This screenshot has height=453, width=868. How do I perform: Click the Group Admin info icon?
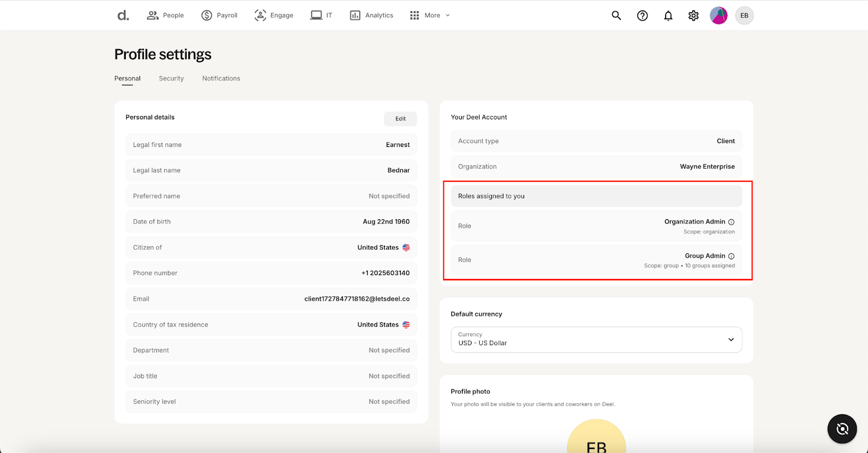pyautogui.click(x=731, y=256)
